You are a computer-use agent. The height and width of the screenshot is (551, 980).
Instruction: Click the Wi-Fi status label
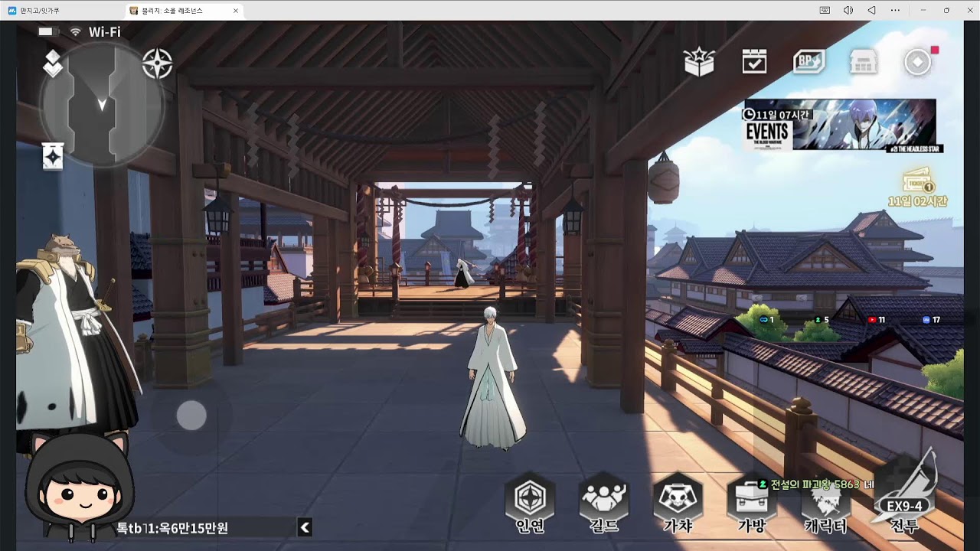[104, 32]
